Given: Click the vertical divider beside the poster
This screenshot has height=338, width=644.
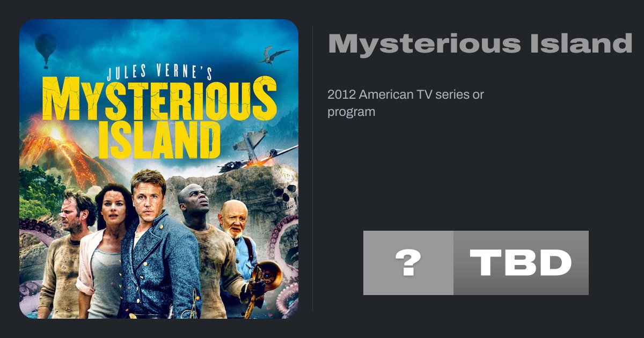Looking at the screenshot, I should [x=313, y=168].
